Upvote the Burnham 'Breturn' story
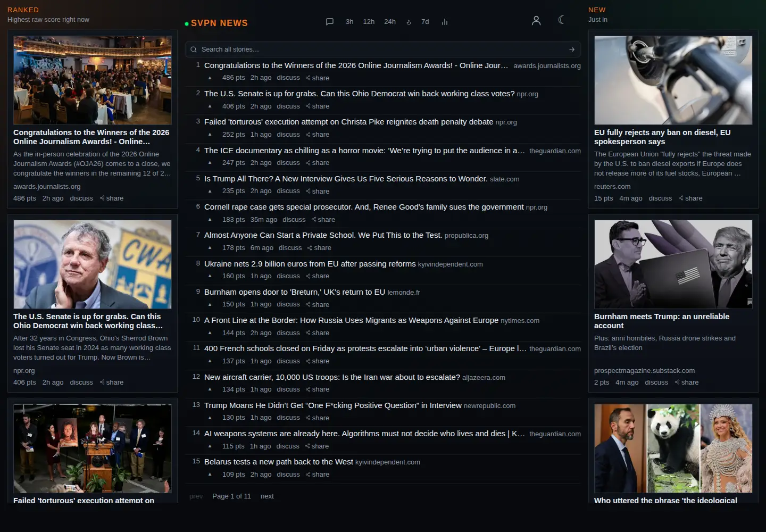The height and width of the screenshot is (532, 766). pyautogui.click(x=210, y=304)
